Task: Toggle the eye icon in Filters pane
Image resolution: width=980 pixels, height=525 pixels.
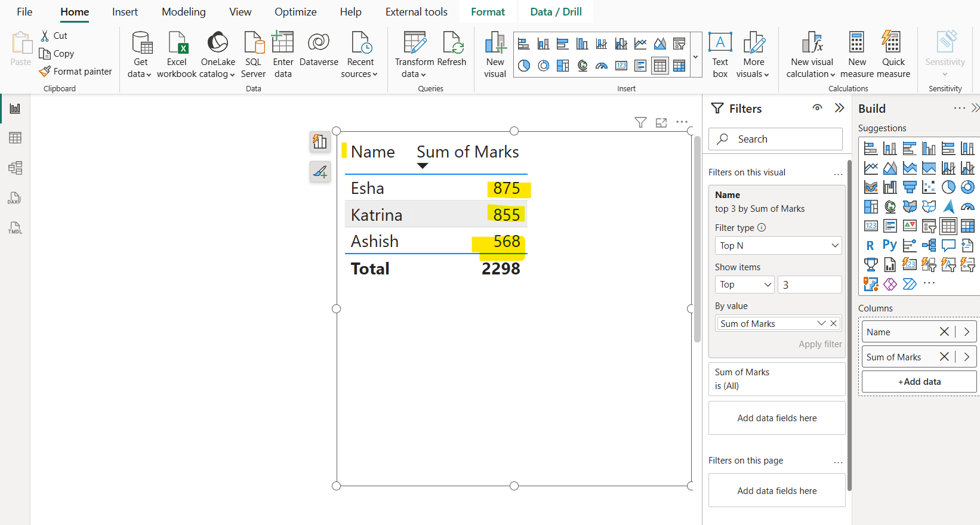Action: pyautogui.click(x=817, y=108)
